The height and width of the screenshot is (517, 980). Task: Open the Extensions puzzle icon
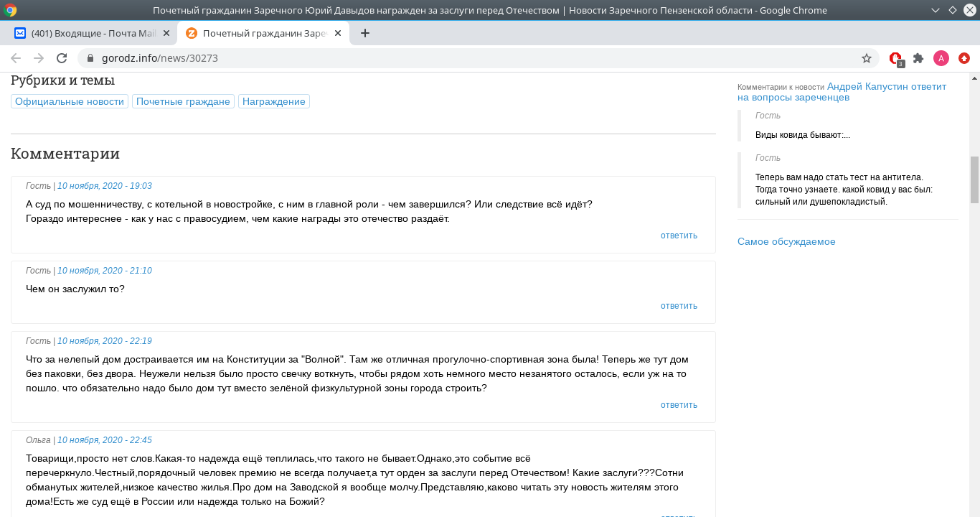click(918, 58)
